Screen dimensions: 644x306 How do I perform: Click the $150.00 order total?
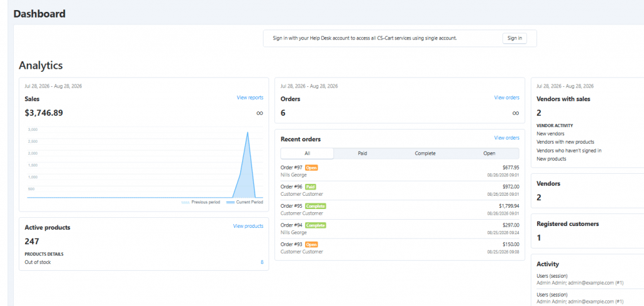pyautogui.click(x=511, y=244)
